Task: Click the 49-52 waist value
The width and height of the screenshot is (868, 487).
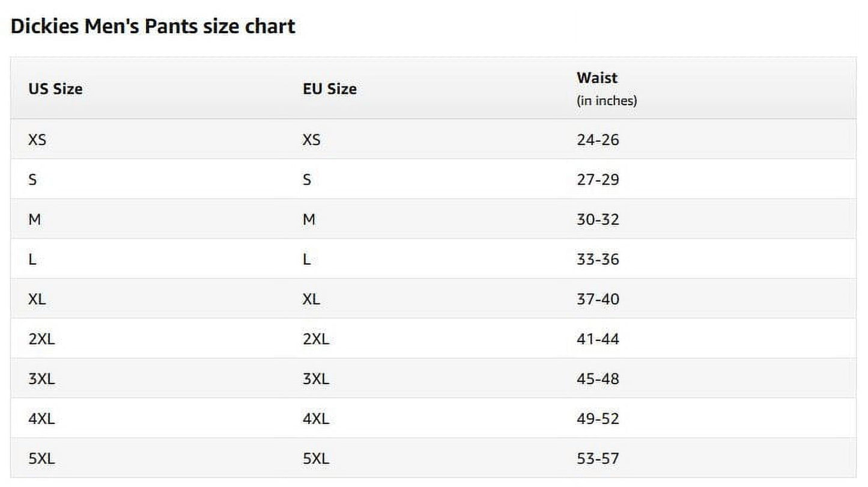Action: 598,419
